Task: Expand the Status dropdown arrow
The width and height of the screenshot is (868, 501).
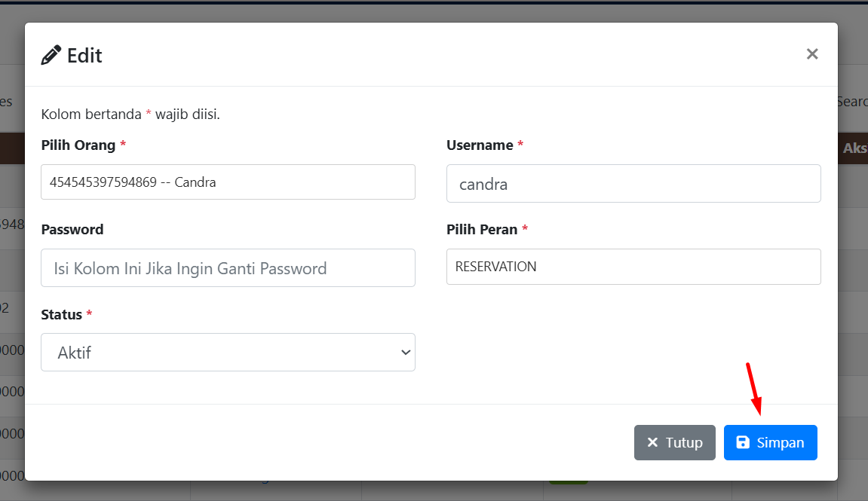Action: (x=406, y=353)
